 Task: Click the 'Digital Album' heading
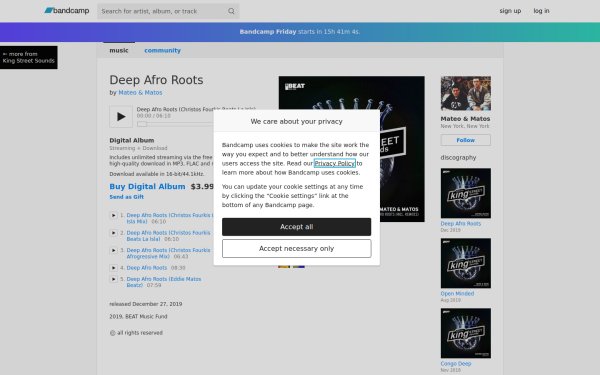[132, 140]
